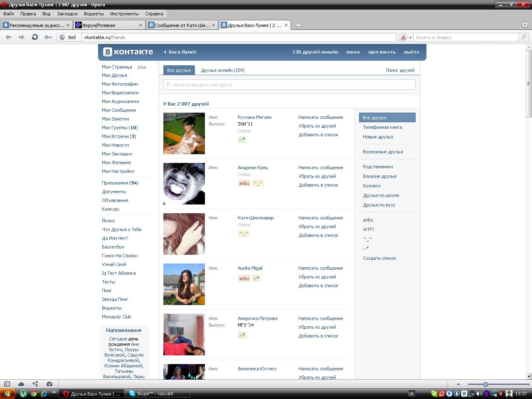Launch Internet Explorer from quick launch
Screen dimensions: 532x399
tap(44, 394)
